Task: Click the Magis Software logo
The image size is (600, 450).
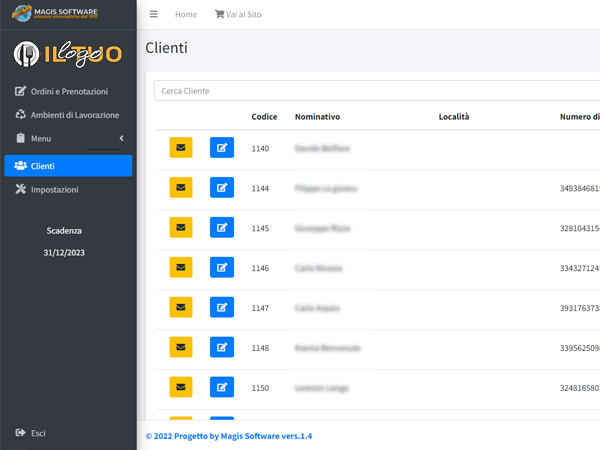Action: (x=55, y=13)
